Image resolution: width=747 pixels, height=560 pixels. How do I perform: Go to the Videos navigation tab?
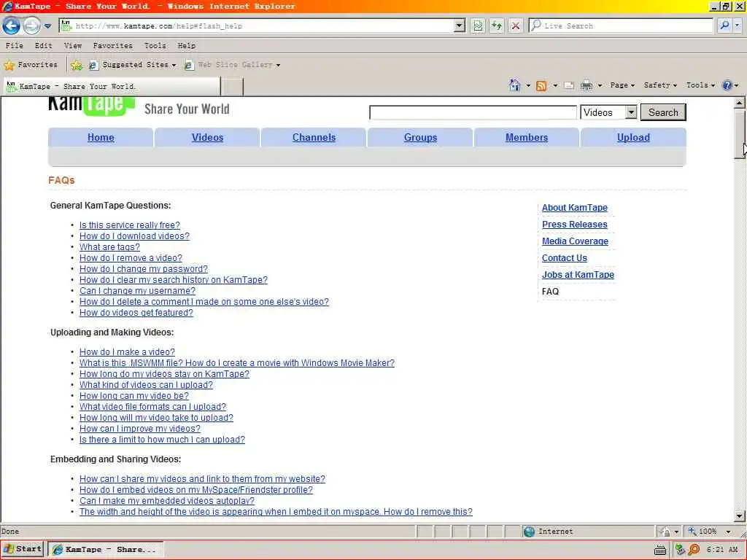coord(207,138)
